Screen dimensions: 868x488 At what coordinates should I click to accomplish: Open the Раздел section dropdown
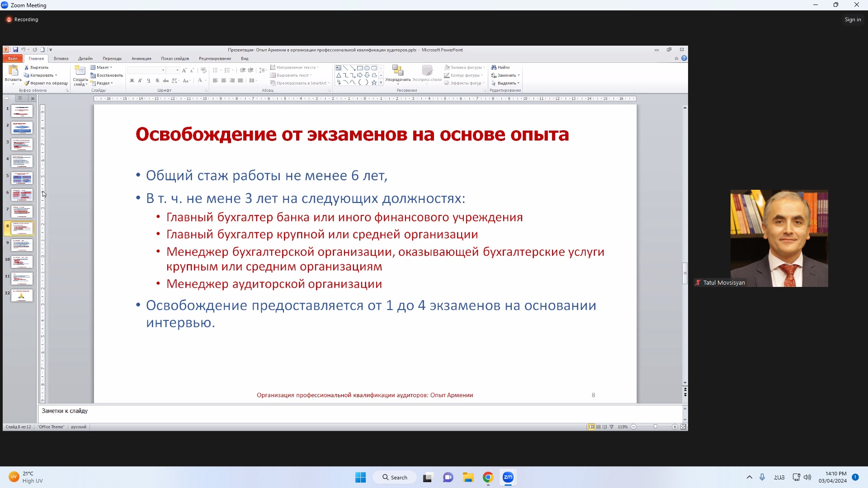pyautogui.click(x=104, y=83)
